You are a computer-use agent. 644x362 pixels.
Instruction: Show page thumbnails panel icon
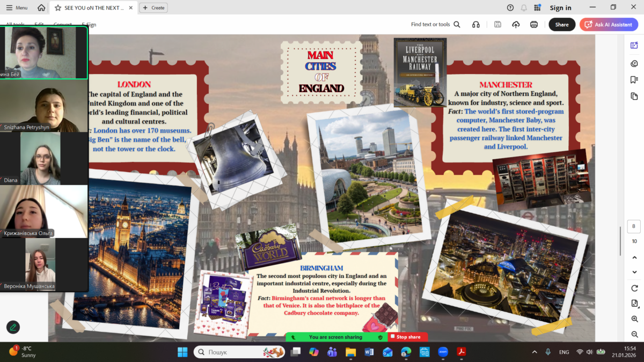[x=634, y=97]
